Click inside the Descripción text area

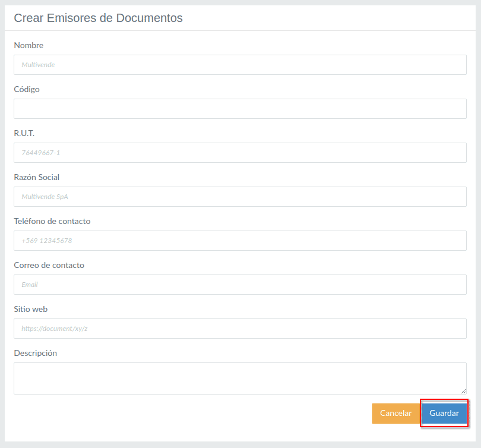(240, 378)
